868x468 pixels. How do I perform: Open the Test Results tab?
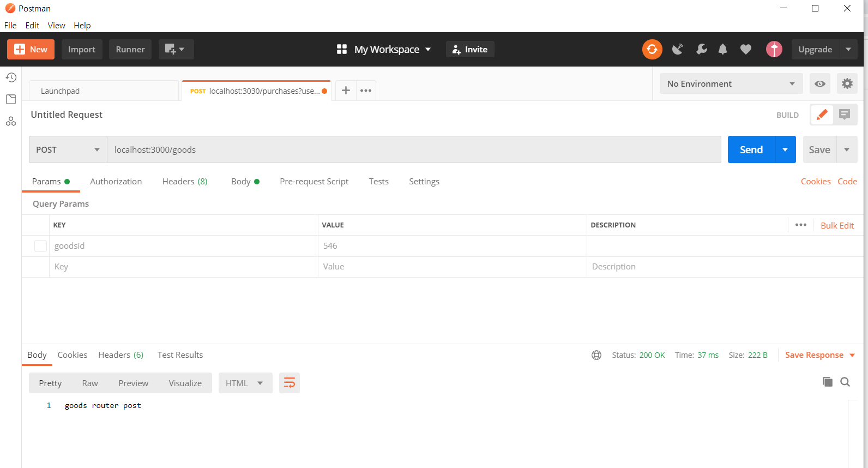pos(180,355)
